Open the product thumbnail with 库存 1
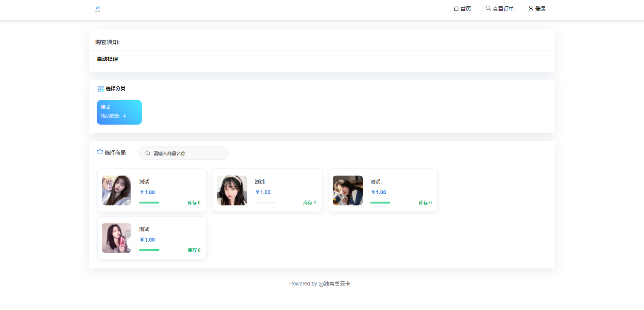Screen dimensions: 644x310 point(232,190)
